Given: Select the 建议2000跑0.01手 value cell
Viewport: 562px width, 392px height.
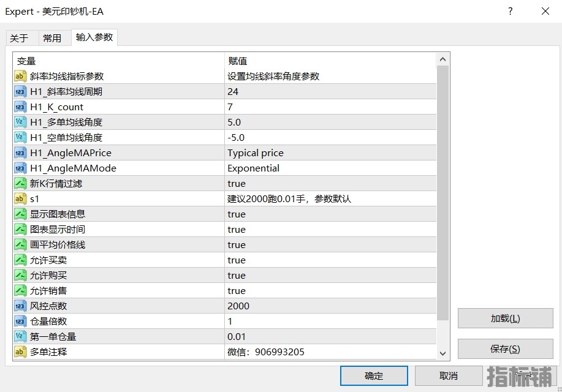Looking at the screenshot, I should (330, 199).
